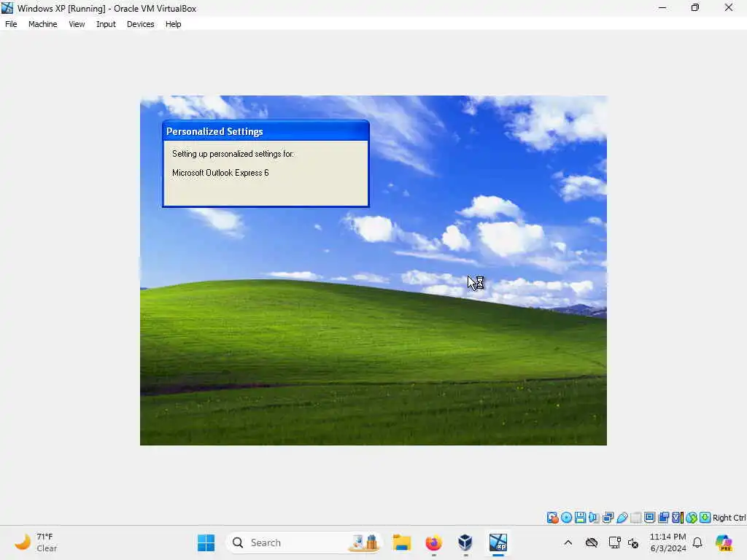The image size is (747, 560).
Task: Click the CPU virtualization status icon
Action: [x=678, y=518]
